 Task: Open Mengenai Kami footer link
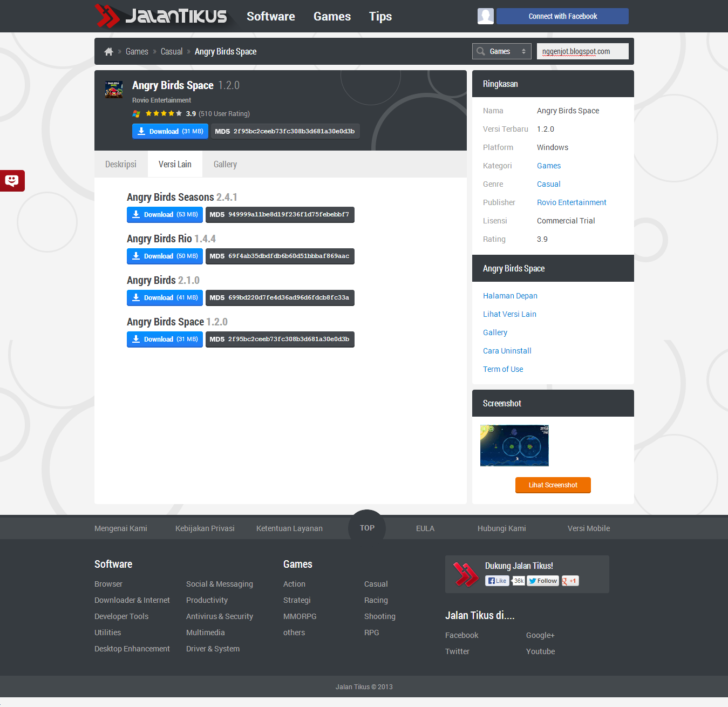(121, 528)
